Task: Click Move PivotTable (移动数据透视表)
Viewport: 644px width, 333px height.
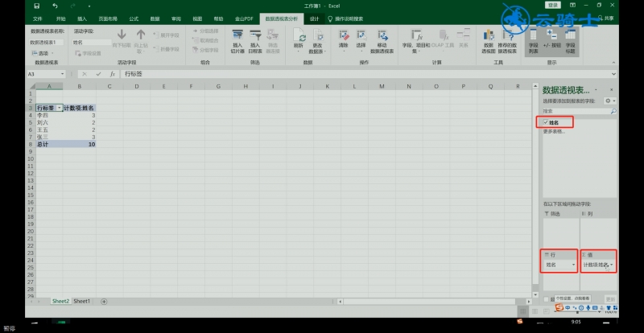Action: 382,42
